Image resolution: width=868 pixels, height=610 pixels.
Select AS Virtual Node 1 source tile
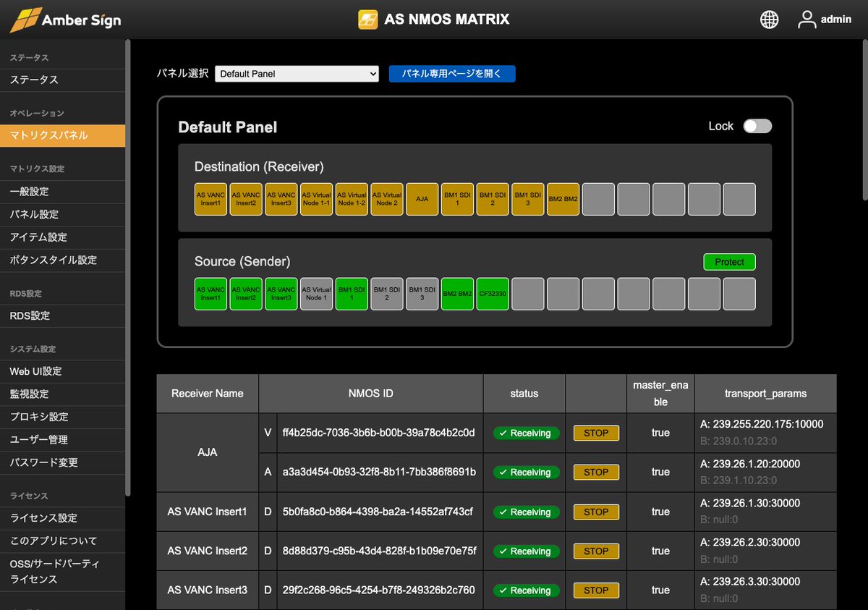pos(316,294)
